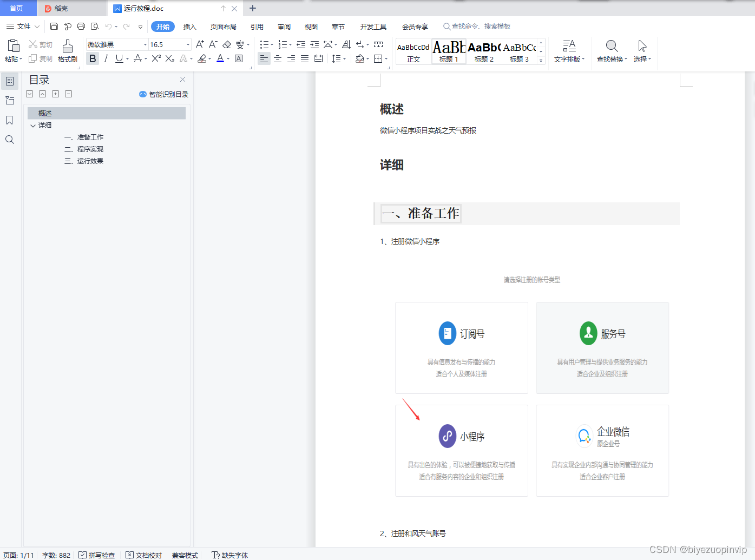Open search pane magnifier in left sidebar
The height and width of the screenshot is (560, 755).
point(10,140)
